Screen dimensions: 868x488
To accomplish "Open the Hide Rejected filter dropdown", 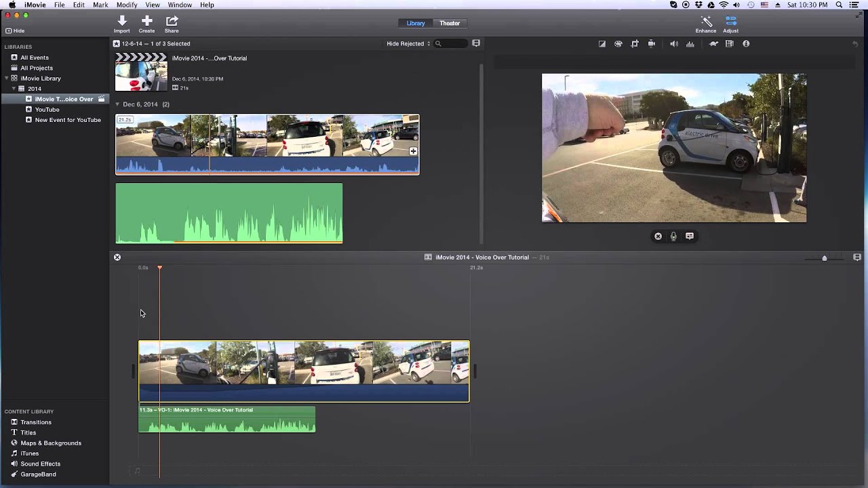I will [408, 44].
